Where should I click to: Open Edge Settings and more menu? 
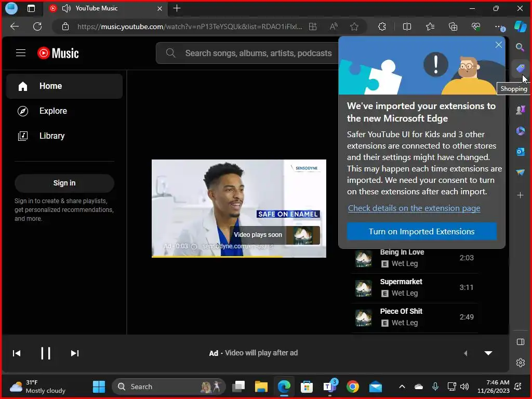499,26
